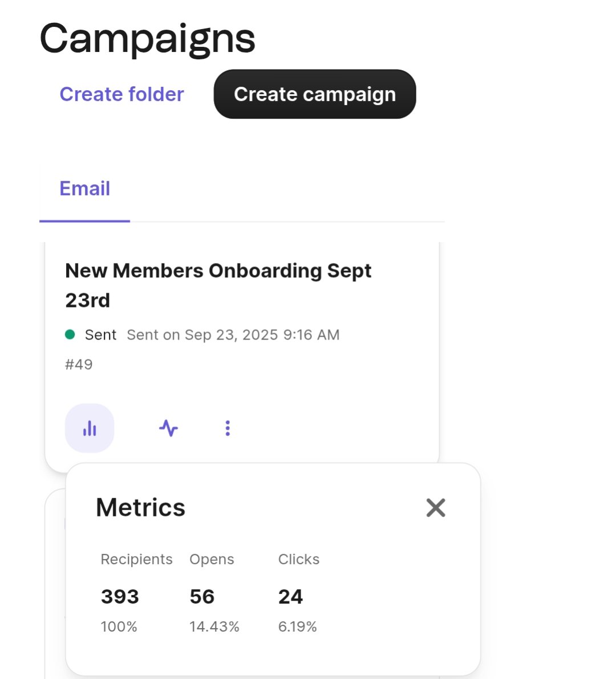Select the highlighted statistics icon
This screenshot has height=679, width=616.
(90, 428)
